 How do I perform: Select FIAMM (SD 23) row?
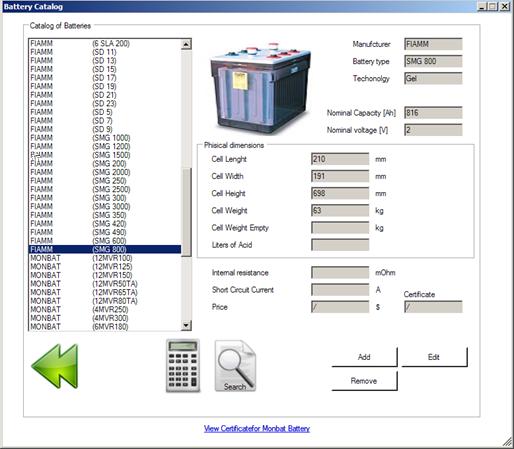105,103
